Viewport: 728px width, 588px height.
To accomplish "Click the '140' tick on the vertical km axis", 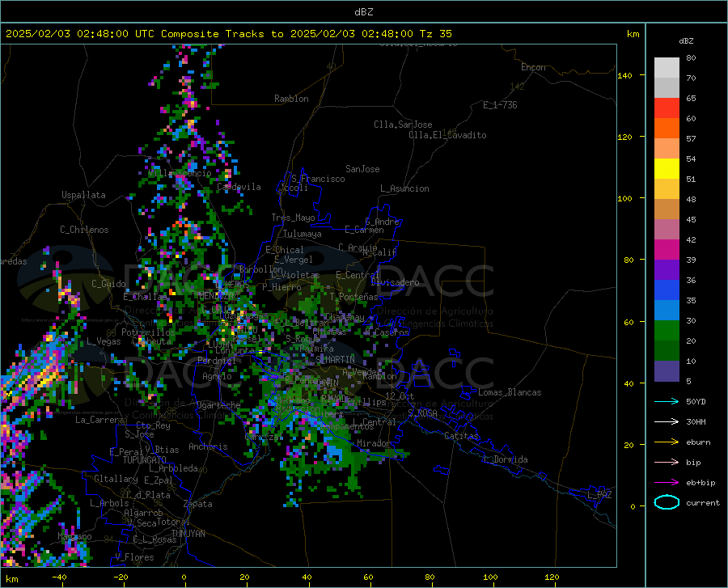I will pos(625,75).
